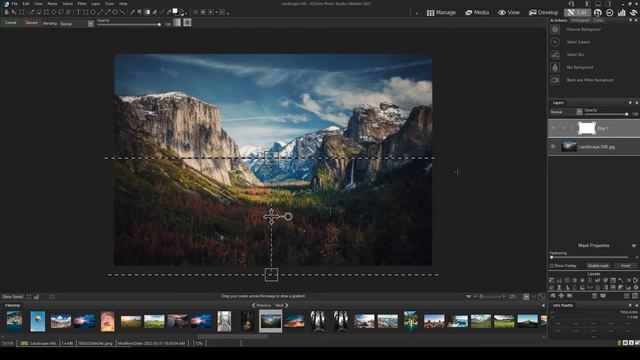Open the Filter menu

(82, 4)
